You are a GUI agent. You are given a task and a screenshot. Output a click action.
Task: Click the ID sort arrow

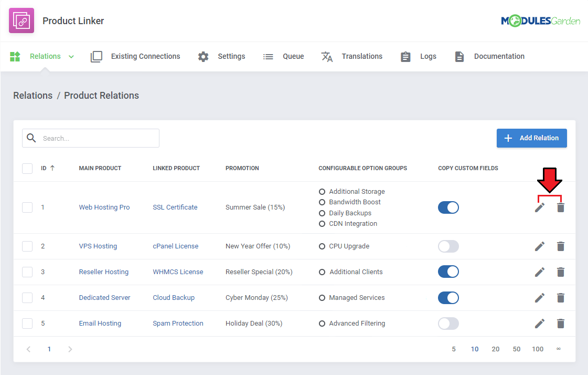tap(52, 168)
